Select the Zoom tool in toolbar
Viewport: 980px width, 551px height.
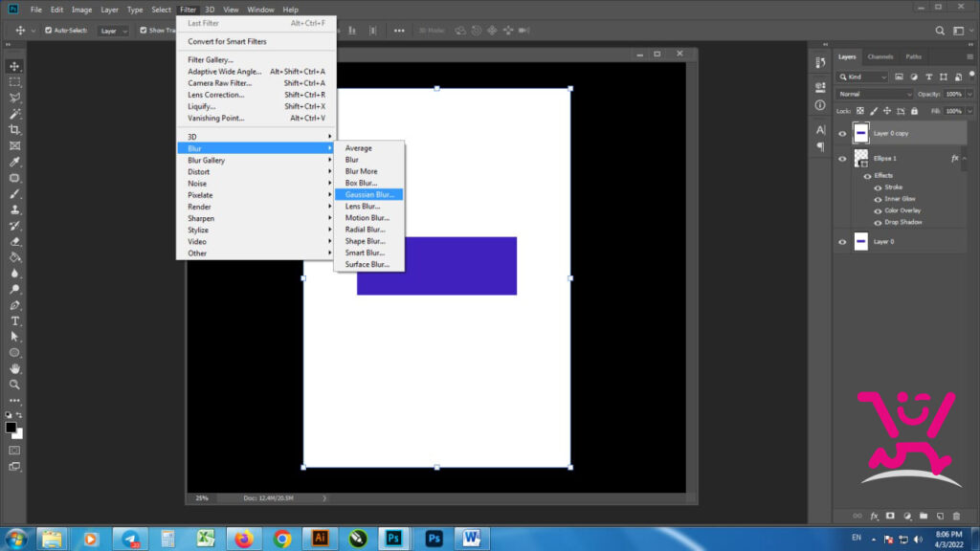point(14,385)
